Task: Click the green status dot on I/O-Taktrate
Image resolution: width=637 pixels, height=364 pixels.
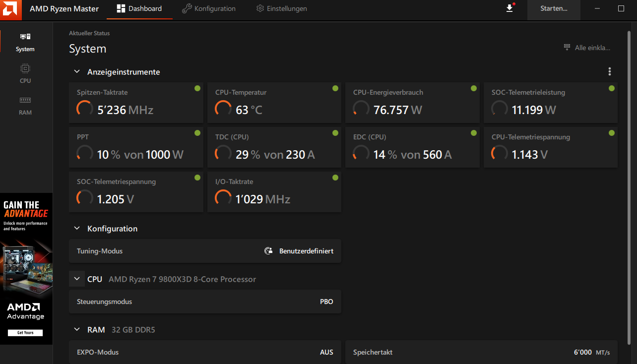Action: (x=335, y=178)
